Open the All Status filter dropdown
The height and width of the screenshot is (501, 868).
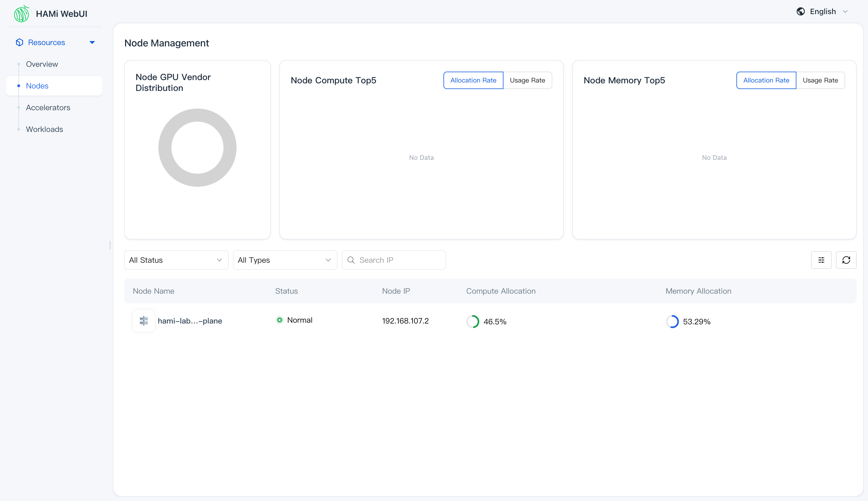[x=176, y=260]
